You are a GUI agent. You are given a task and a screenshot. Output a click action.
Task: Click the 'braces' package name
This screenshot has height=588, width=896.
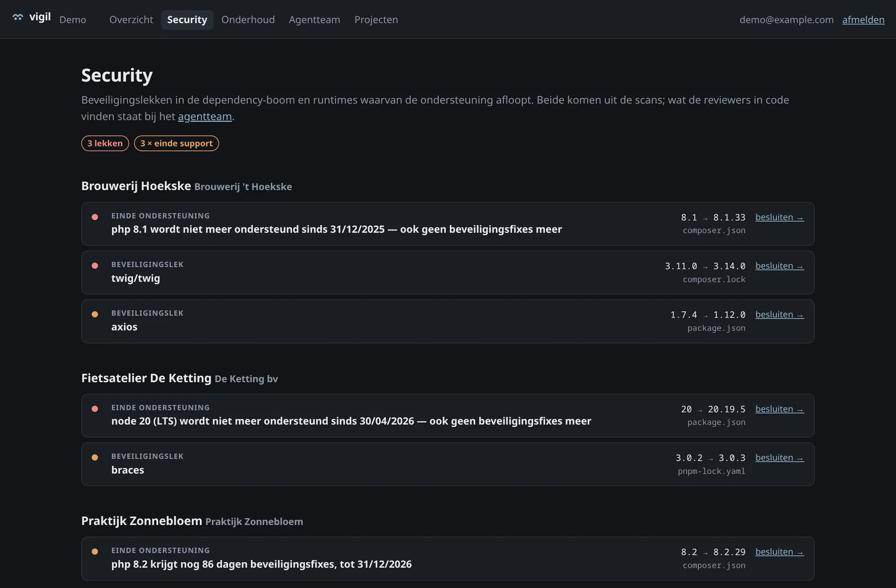click(128, 470)
